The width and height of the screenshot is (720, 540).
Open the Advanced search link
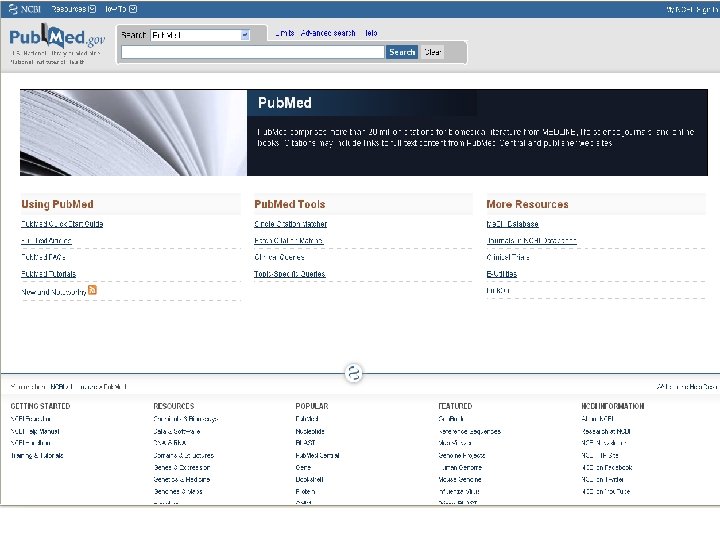(x=328, y=33)
